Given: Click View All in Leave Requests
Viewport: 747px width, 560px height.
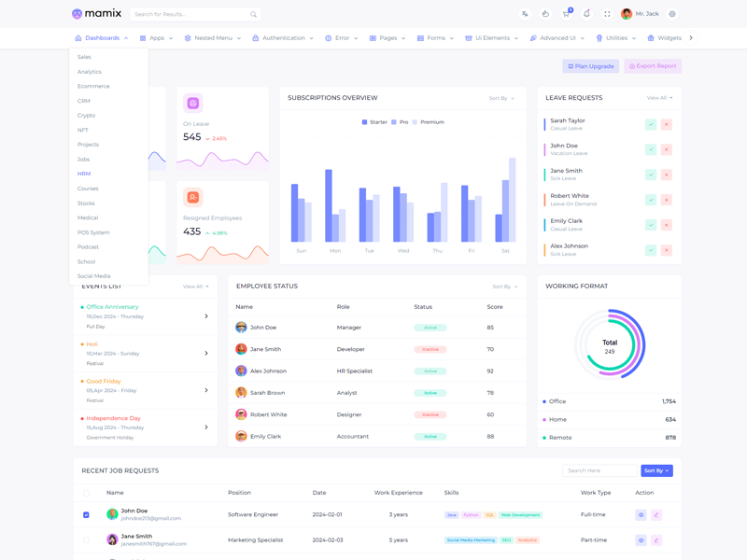Looking at the screenshot, I should [659, 98].
